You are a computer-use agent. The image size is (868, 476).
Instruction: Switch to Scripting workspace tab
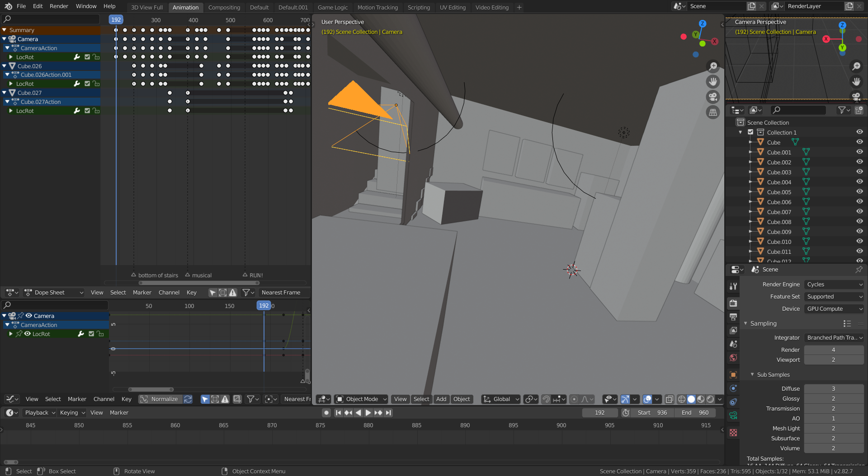tap(419, 7)
